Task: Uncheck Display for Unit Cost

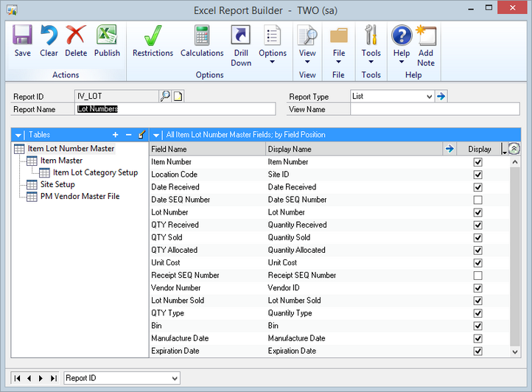Action: 477,263
